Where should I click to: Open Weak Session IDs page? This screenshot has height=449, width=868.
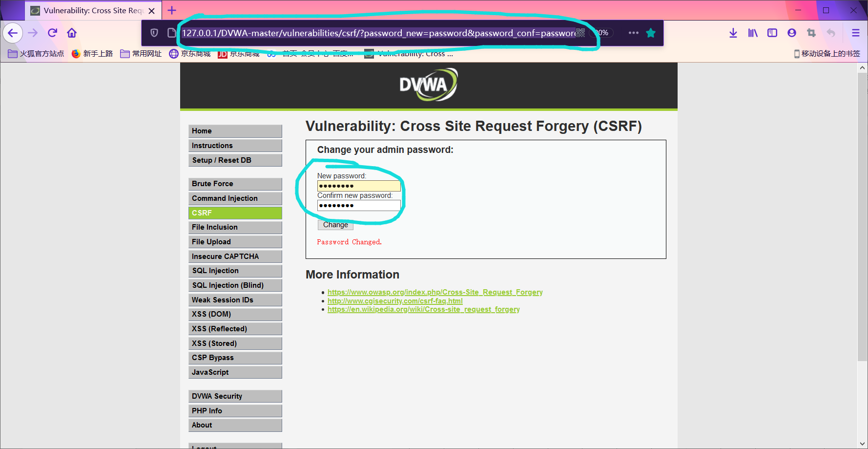[235, 300]
